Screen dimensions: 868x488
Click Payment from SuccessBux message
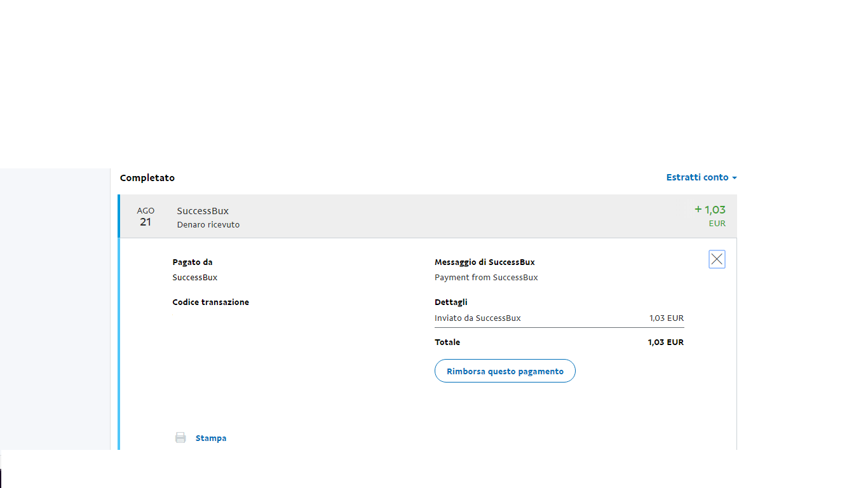[x=486, y=278]
